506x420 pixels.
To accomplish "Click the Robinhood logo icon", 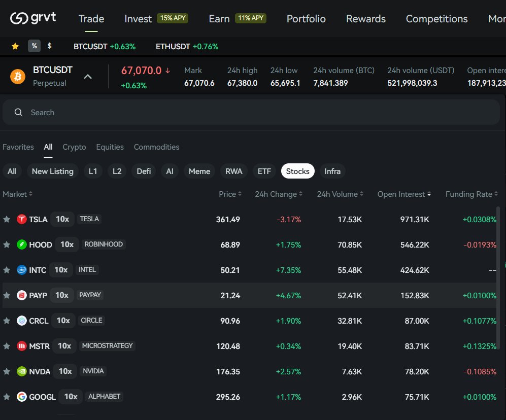I will 22,244.
